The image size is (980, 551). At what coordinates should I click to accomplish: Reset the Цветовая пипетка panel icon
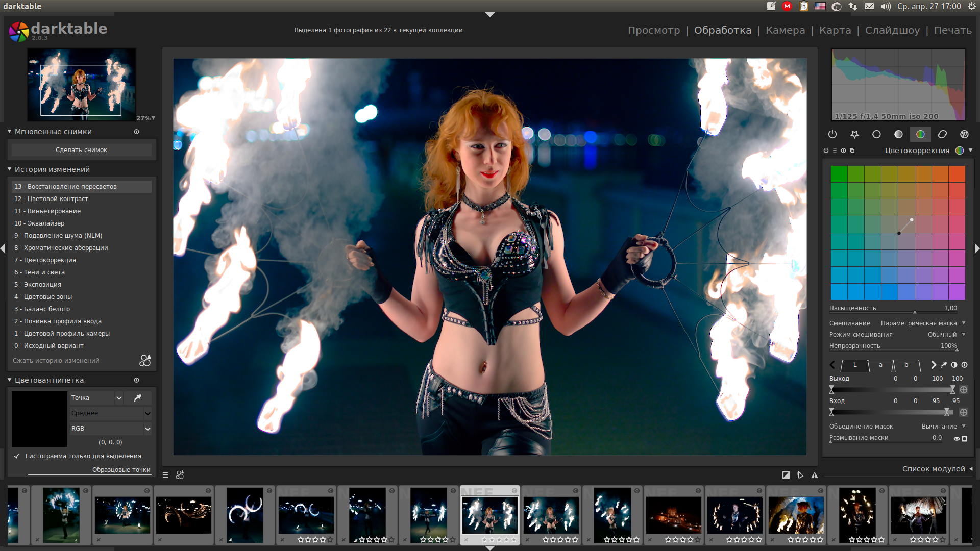pyautogui.click(x=136, y=380)
